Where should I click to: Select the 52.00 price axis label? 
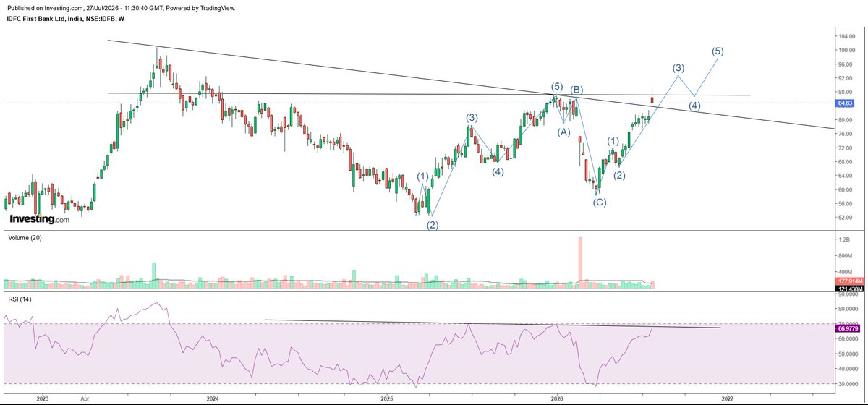[845, 217]
